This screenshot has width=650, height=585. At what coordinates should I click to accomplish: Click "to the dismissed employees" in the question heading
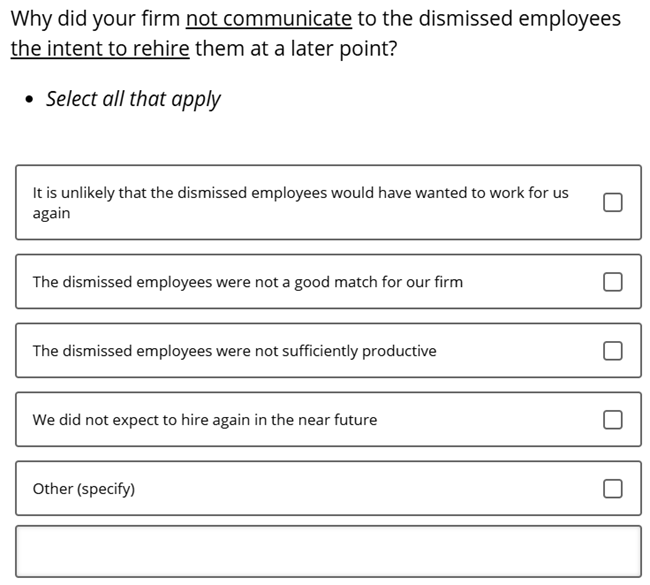coord(489,19)
